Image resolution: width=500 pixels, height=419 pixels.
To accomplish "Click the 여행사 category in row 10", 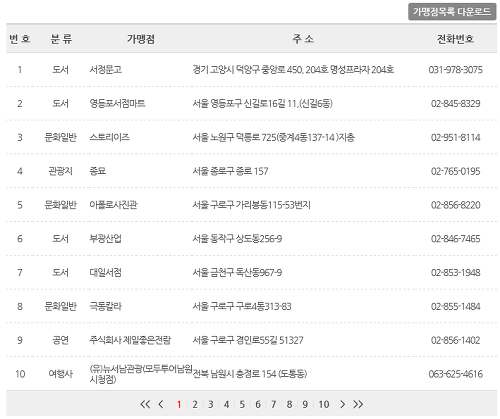I will [x=60, y=374].
